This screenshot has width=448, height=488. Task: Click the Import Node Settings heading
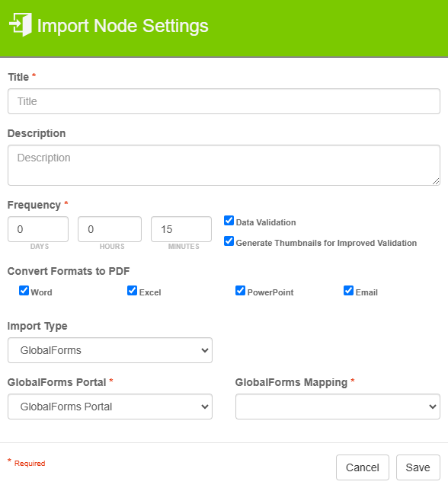point(123,26)
